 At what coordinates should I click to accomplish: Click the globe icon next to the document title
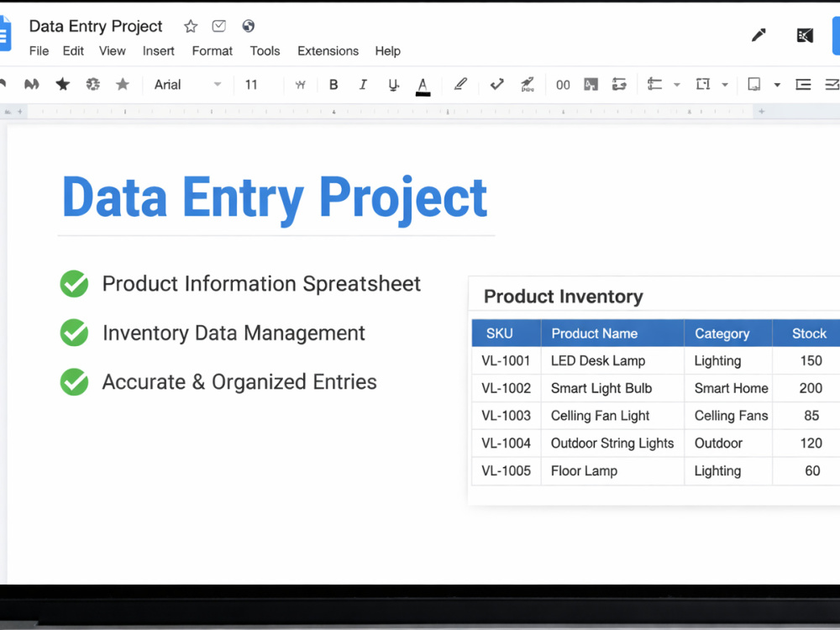[x=248, y=26]
